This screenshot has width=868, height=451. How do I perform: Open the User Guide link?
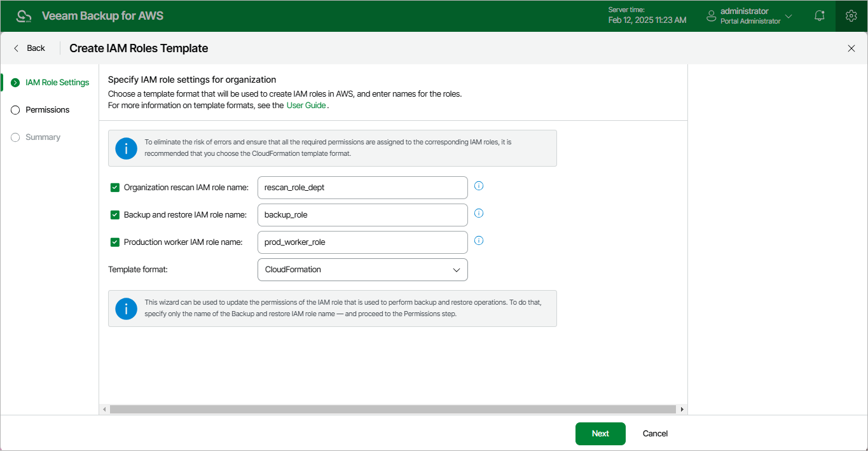click(306, 105)
